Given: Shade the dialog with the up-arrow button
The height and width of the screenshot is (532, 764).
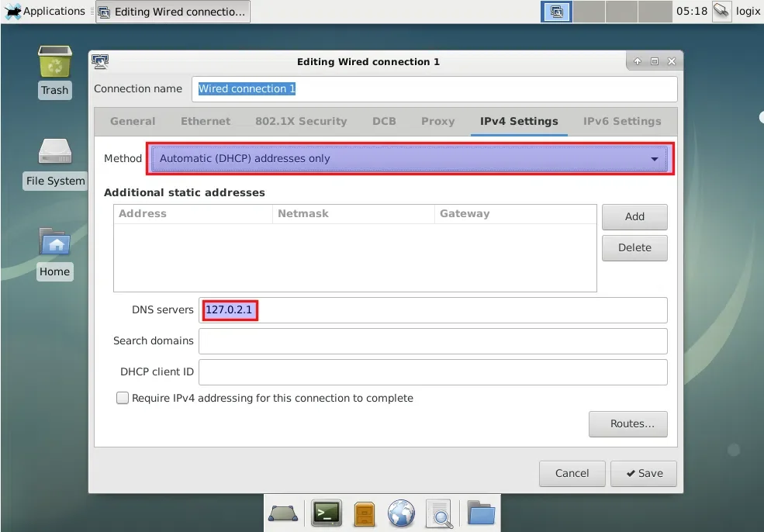Looking at the screenshot, I should click(x=638, y=61).
